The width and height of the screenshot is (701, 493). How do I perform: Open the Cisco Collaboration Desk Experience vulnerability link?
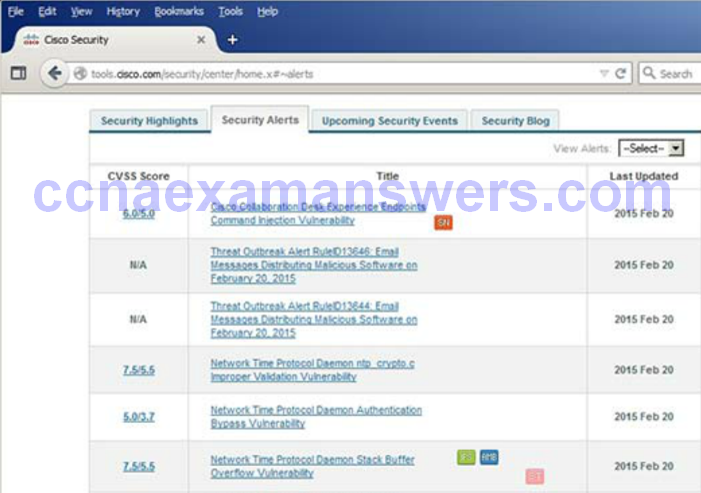click(318, 213)
